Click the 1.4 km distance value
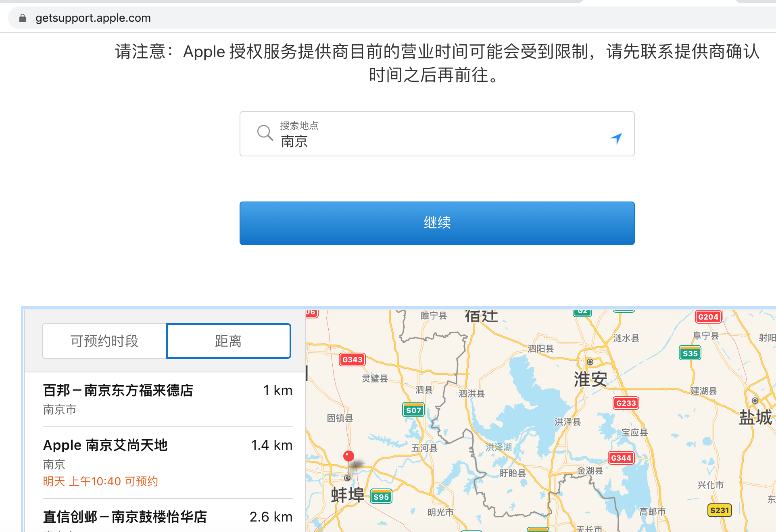This screenshot has height=532, width=776. (x=271, y=445)
